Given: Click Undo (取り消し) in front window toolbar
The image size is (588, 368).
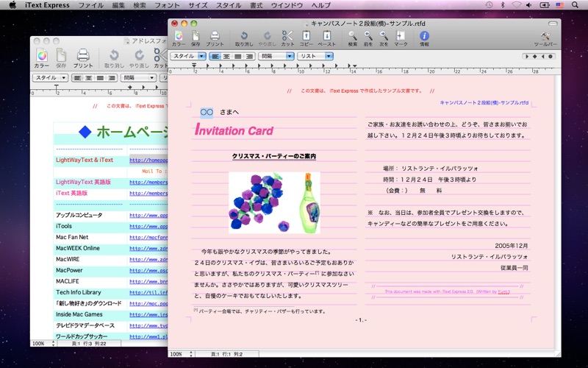Looking at the screenshot, I should (x=244, y=38).
